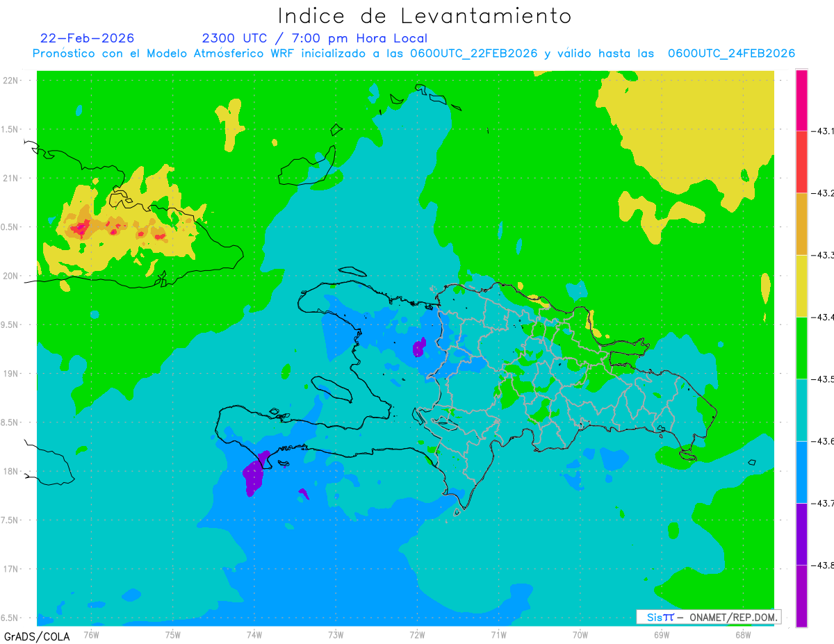
Task: Click the date label "22-Feb-2026"
Action: [x=88, y=38]
